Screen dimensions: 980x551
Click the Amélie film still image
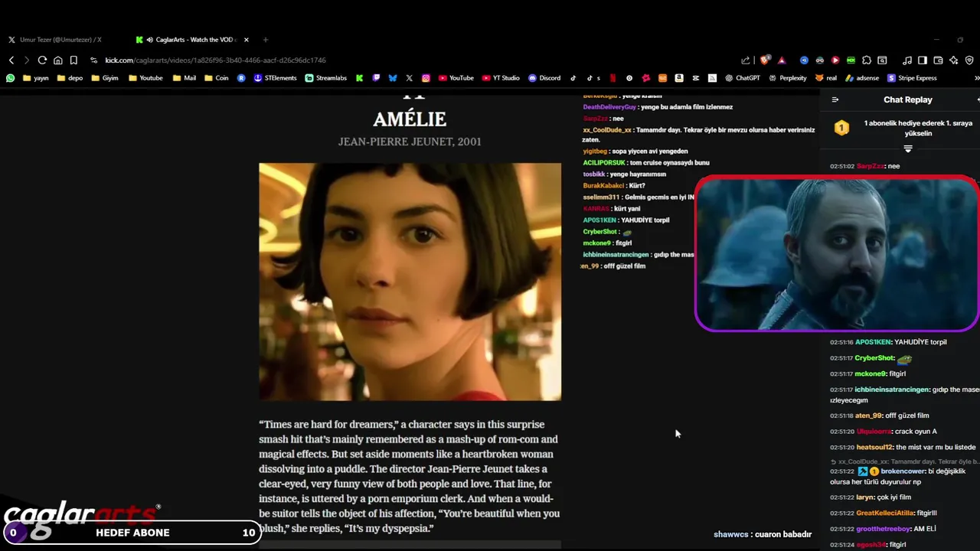410,282
